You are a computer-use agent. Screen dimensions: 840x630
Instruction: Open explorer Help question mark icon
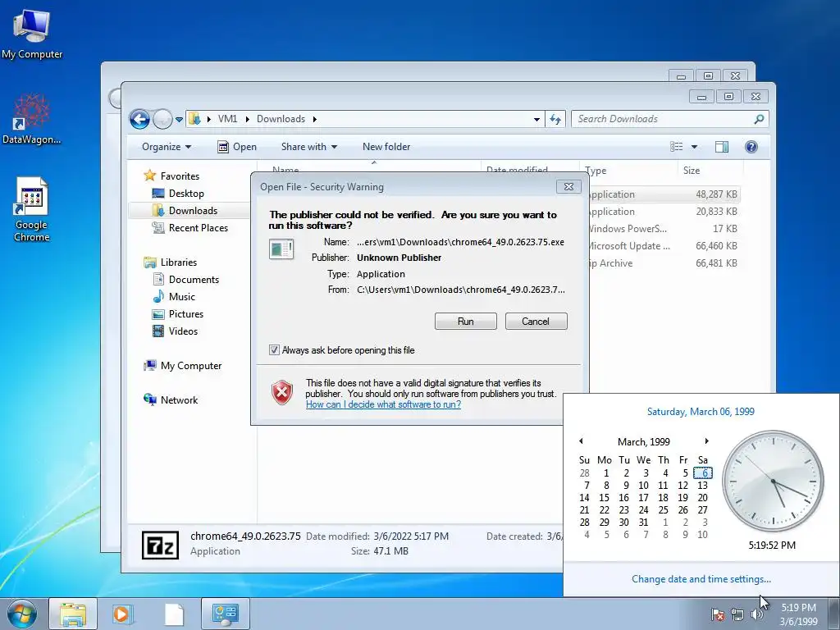point(751,147)
